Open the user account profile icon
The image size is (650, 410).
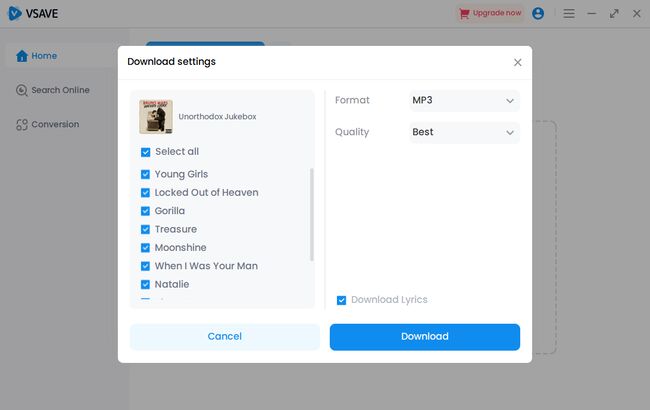tap(538, 13)
